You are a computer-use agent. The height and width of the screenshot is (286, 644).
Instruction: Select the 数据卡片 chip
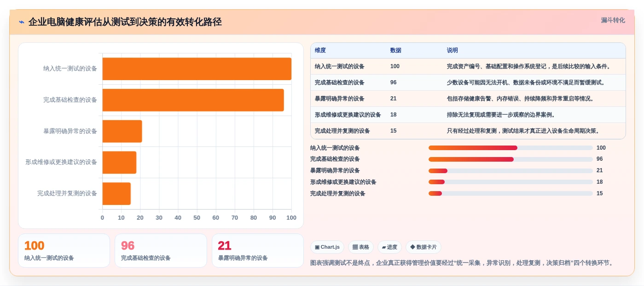pyautogui.click(x=423, y=247)
